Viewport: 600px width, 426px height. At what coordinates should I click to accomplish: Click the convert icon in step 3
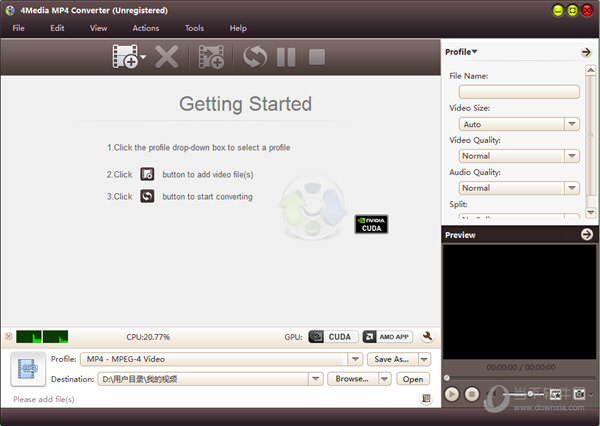[x=147, y=196]
